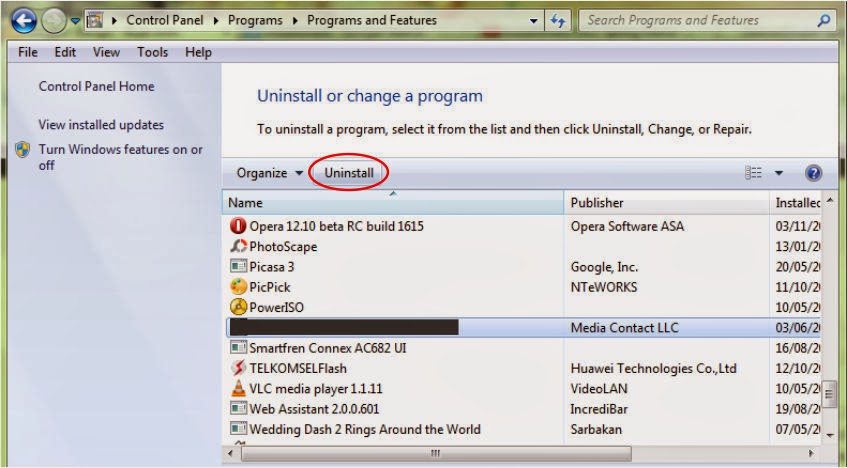This screenshot has width=847, height=468.
Task: Open the address bar history dropdown
Action: 533,21
